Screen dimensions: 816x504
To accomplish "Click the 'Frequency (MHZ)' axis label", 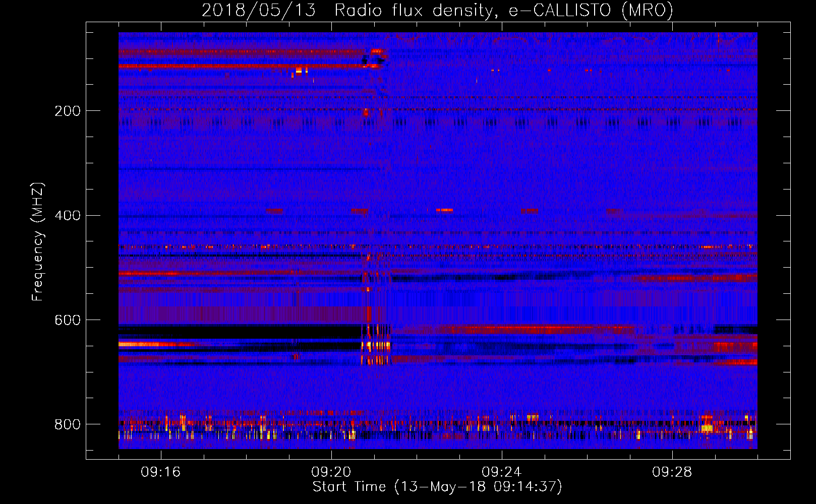I will pos(38,242).
